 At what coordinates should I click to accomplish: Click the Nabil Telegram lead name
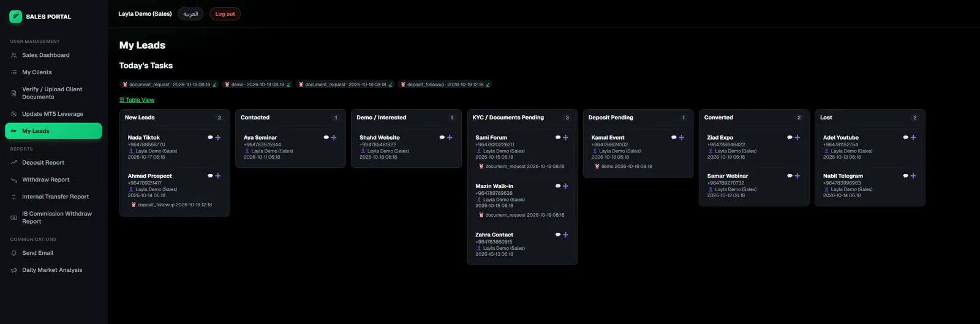coord(843,176)
